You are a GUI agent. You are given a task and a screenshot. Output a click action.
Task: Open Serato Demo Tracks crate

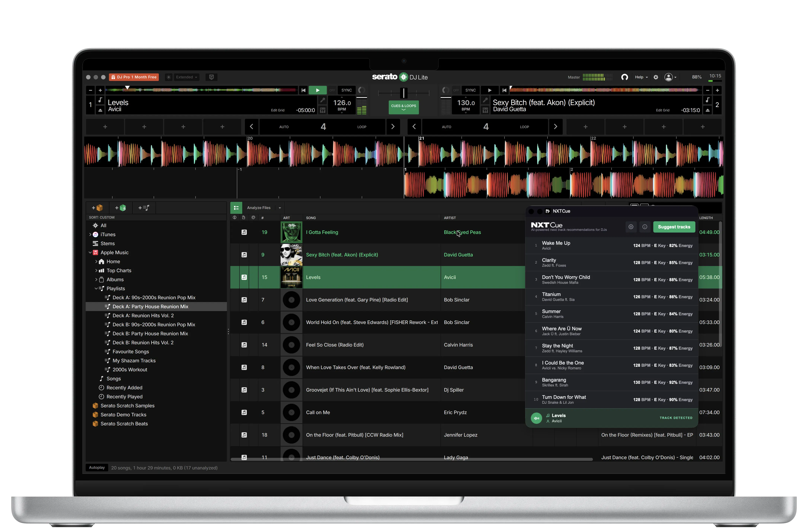[x=123, y=415]
